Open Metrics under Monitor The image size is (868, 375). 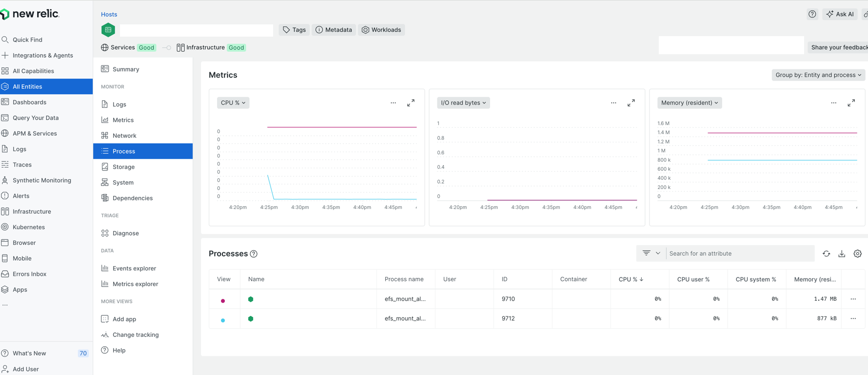pyautogui.click(x=123, y=120)
